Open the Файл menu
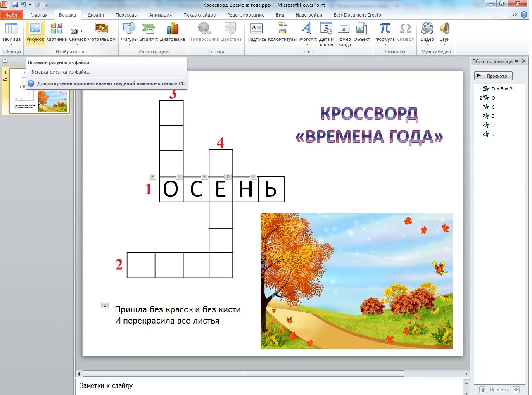 click(12, 14)
